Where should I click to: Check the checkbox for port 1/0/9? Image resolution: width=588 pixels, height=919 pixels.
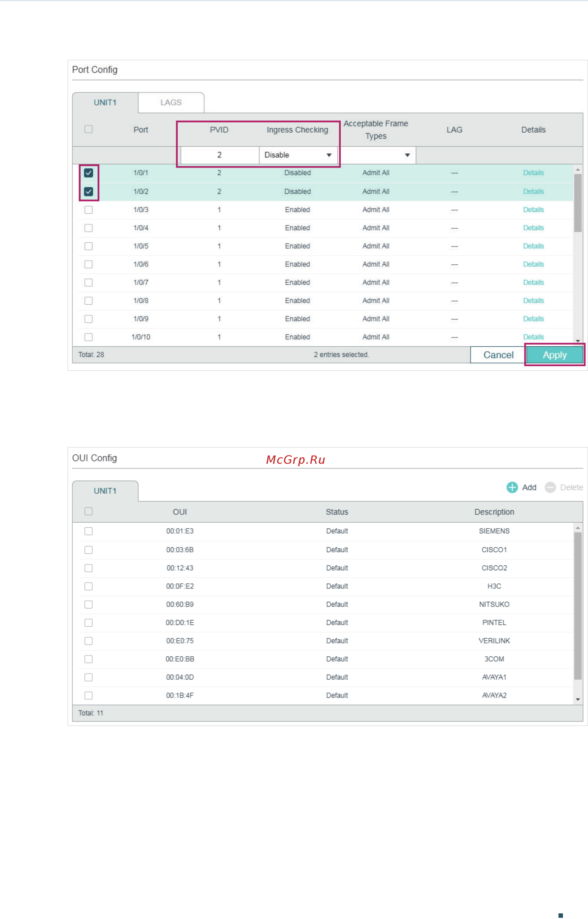point(89,319)
